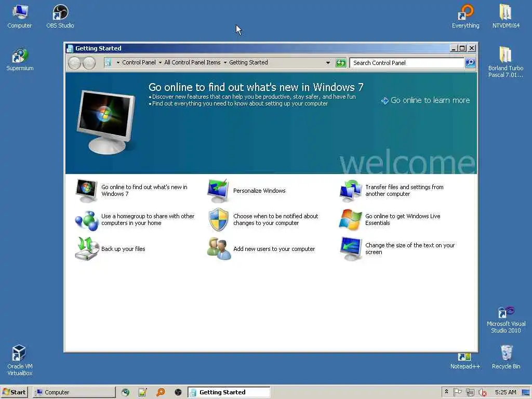The image size is (532, 399).
Task: Click the Add new users people icon
Action: [219, 249]
